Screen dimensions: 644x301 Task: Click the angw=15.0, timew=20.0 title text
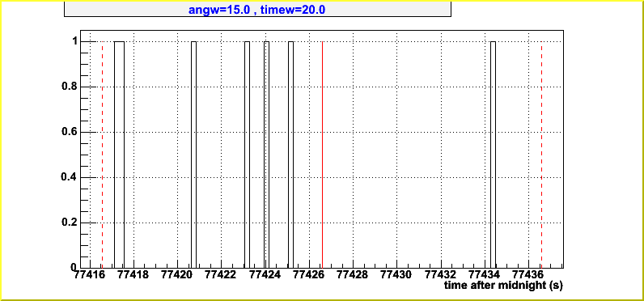click(x=256, y=10)
